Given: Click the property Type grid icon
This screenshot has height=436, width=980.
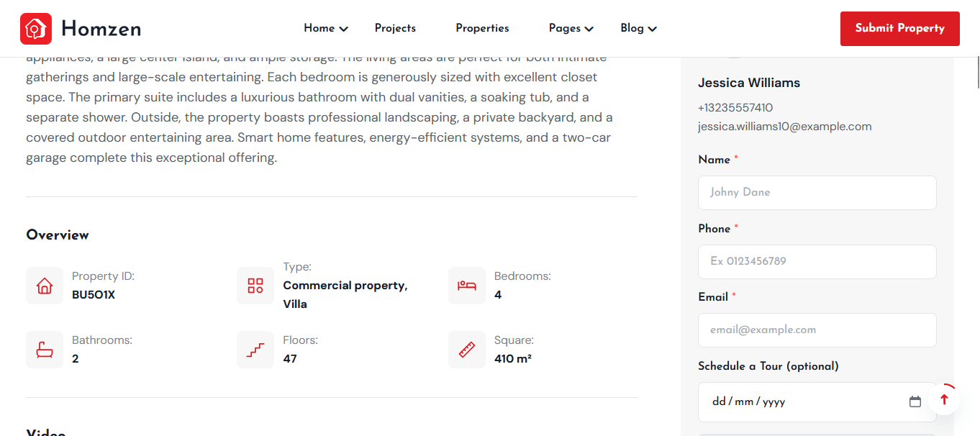Looking at the screenshot, I should (255, 286).
